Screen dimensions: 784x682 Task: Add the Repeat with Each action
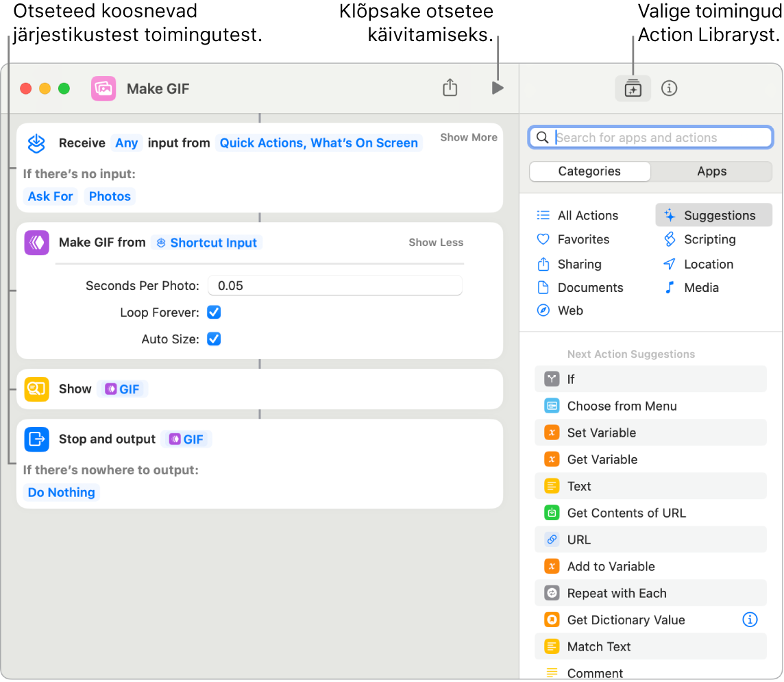click(x=616, y=593)
